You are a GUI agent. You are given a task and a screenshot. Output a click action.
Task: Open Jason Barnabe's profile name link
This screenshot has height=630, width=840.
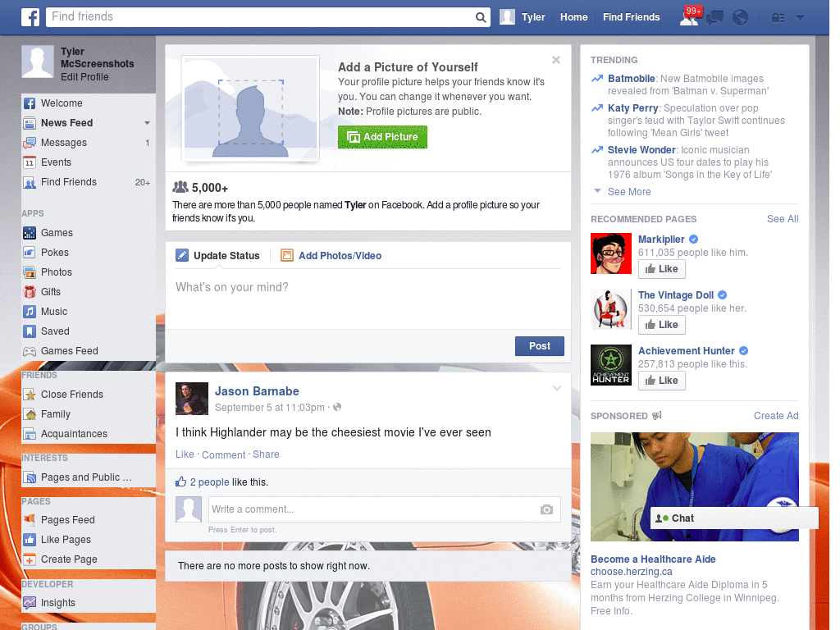(x=257, y=391)
